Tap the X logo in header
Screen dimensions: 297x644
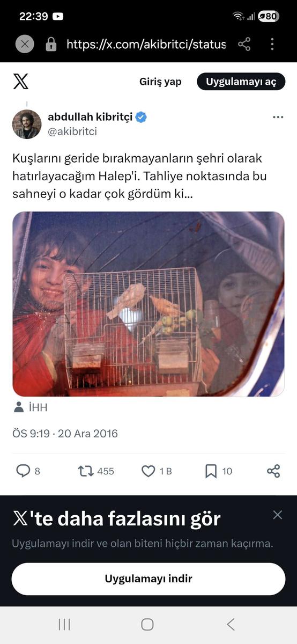click(x=21, y=82)
